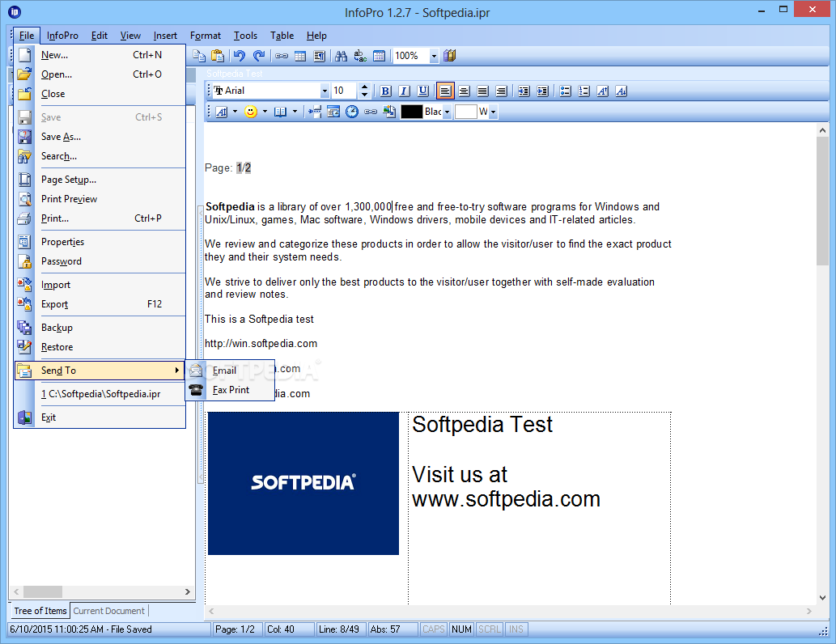
Task: Click the open book icon
Action: (x=281, y=112)
